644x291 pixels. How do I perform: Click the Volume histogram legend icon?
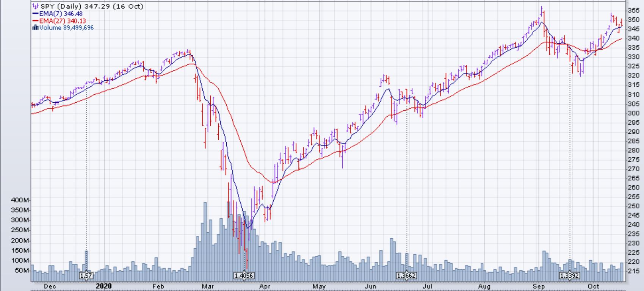click(x=36, y=28)
